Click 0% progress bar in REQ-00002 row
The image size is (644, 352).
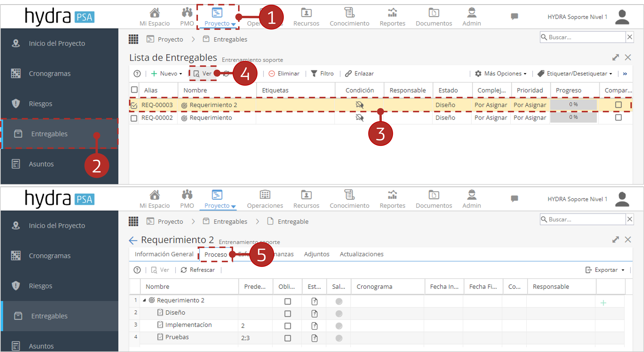573,117
